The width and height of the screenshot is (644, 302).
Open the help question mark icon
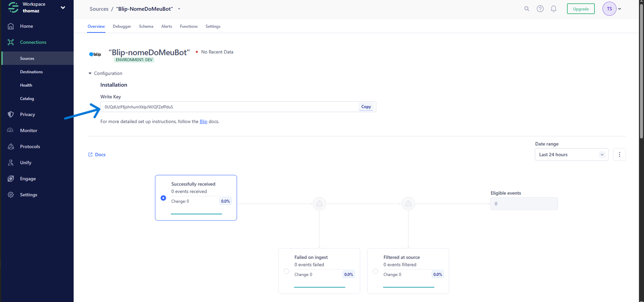coord(540,8)
